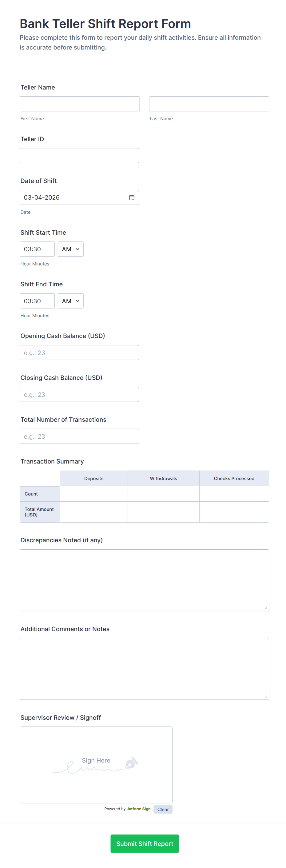Click the Sign Here signature pad

[x=96, y=765]
